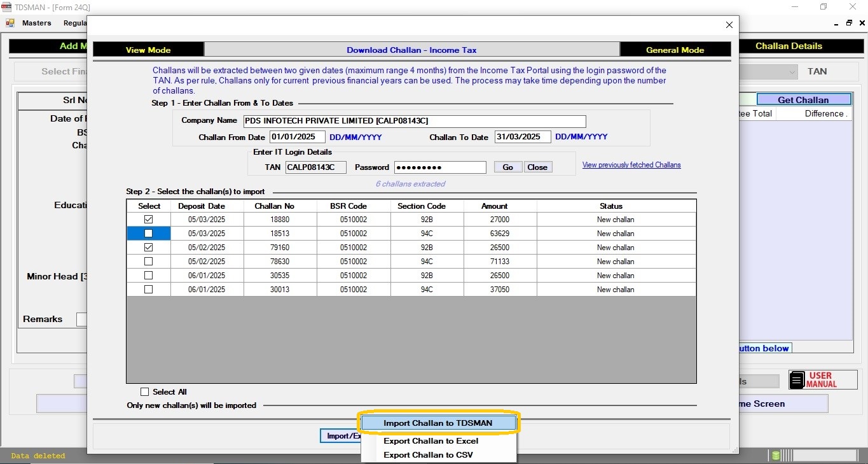Click the Masters menu icon
Screen dimensions: 868x464
[x=10, y=23]
